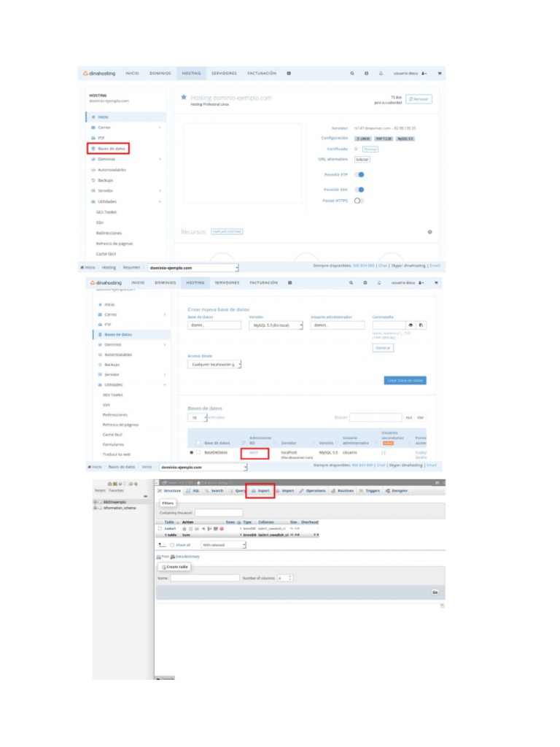
Task: Click the Base de datos name input field
Action: (x=214, y=325)
